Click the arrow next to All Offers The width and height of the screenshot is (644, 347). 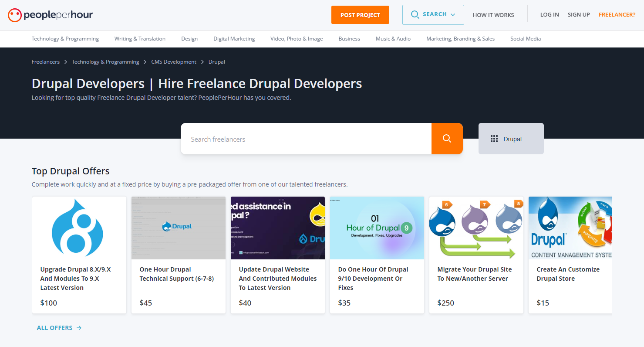tap(79, 328)
